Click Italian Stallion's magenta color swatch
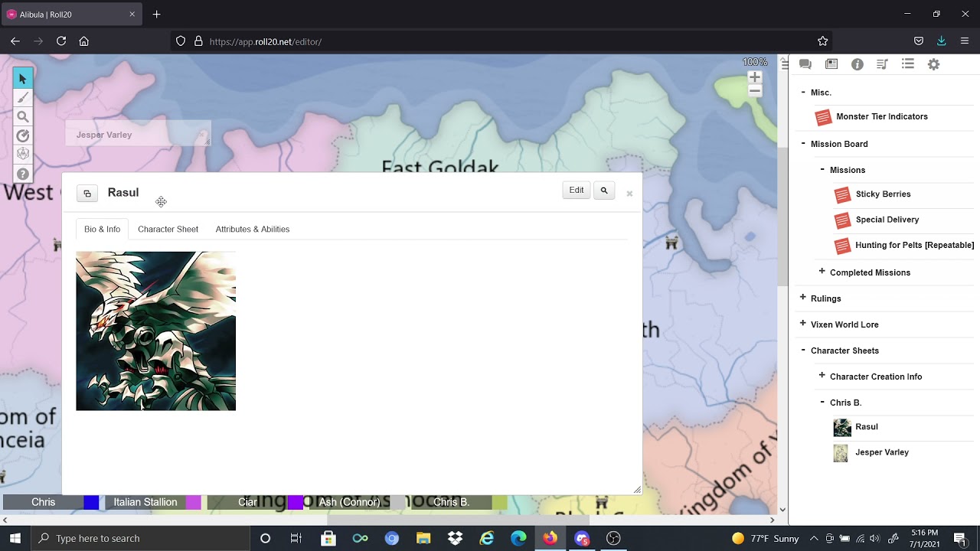 click(193, 503)
